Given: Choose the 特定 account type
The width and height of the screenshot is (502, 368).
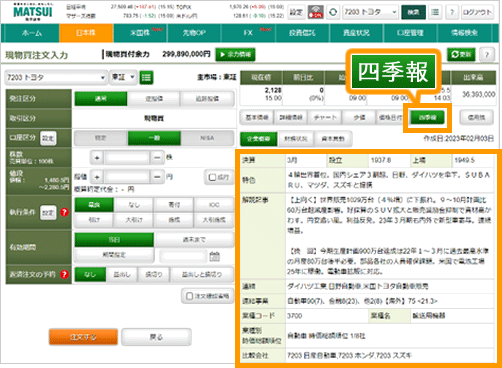Looking at the screenshot, I should click(101, 138).
